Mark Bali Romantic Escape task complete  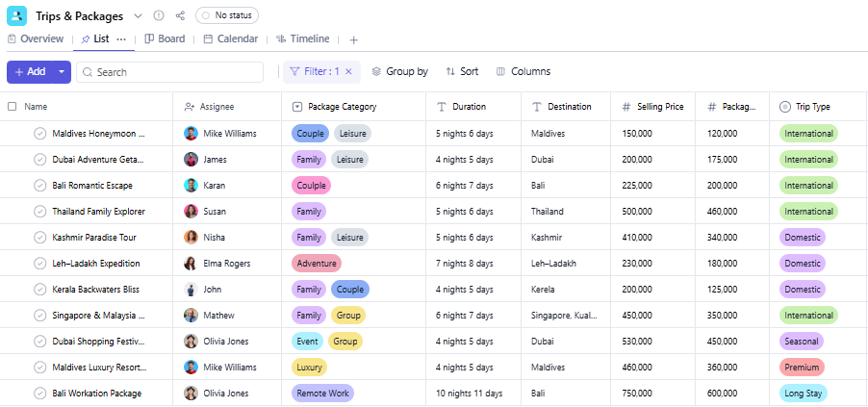click(39, 186)
